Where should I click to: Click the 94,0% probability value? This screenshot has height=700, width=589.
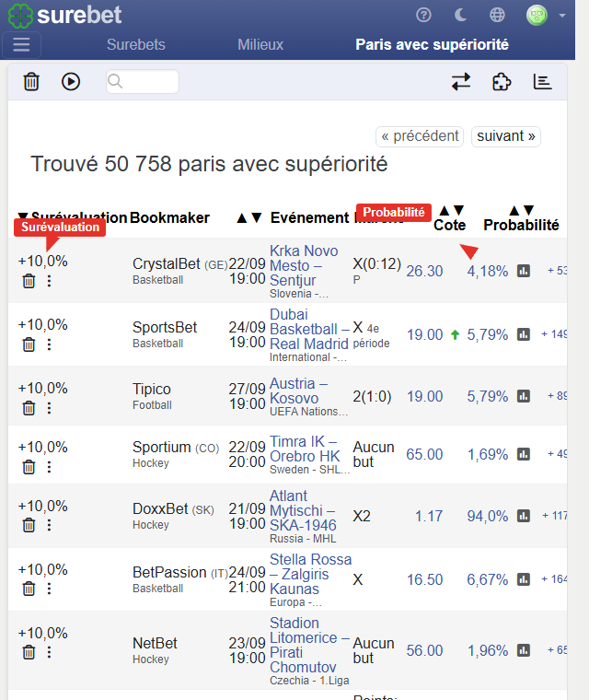pos(488,516)
